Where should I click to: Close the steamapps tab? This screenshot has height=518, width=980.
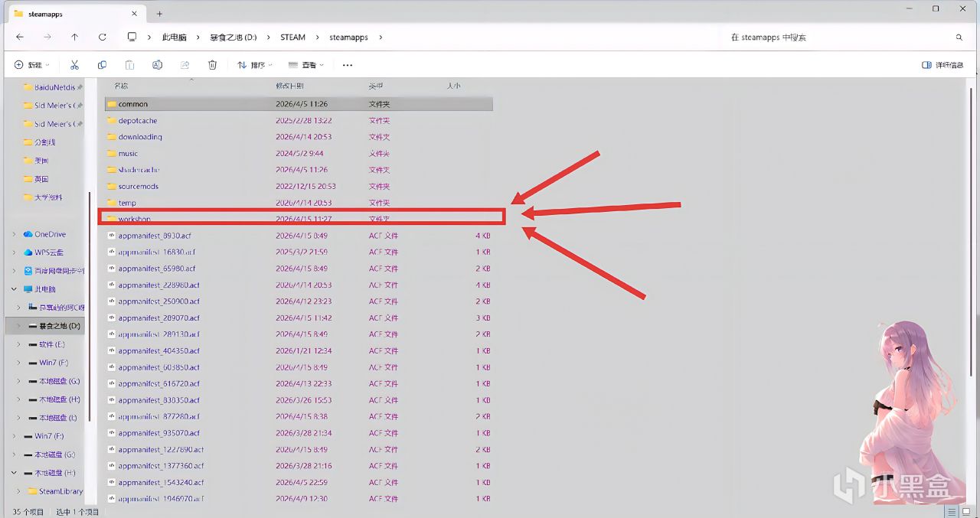(136, 14)
